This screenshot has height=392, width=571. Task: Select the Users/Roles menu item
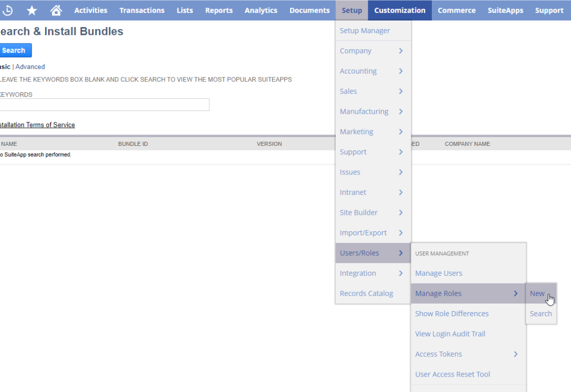[374, 253]
